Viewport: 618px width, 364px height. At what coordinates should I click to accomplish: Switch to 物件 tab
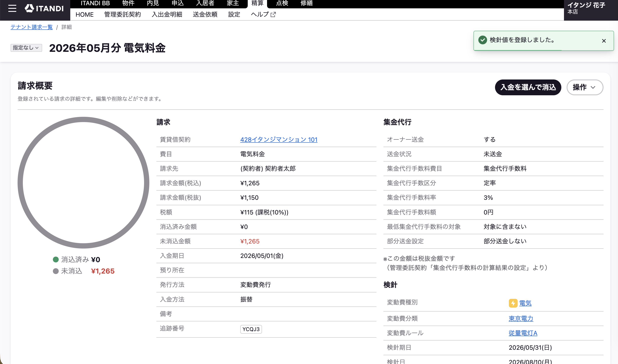tap(128, 4)
